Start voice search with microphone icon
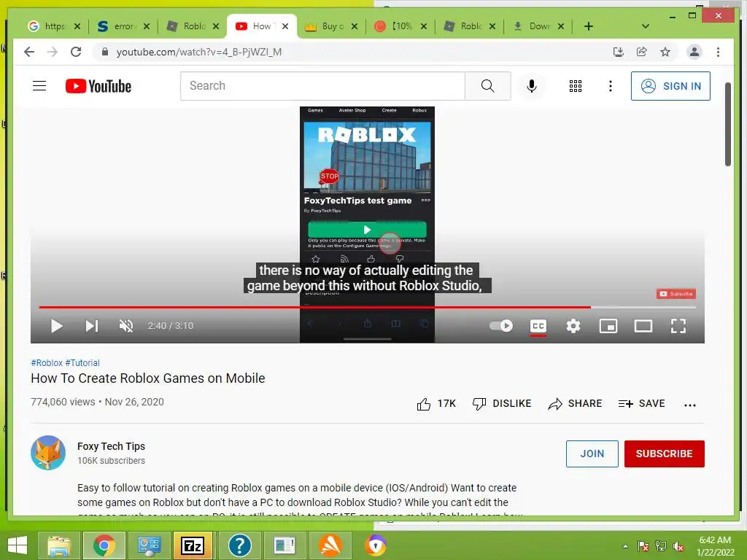 tap(532, 86)
